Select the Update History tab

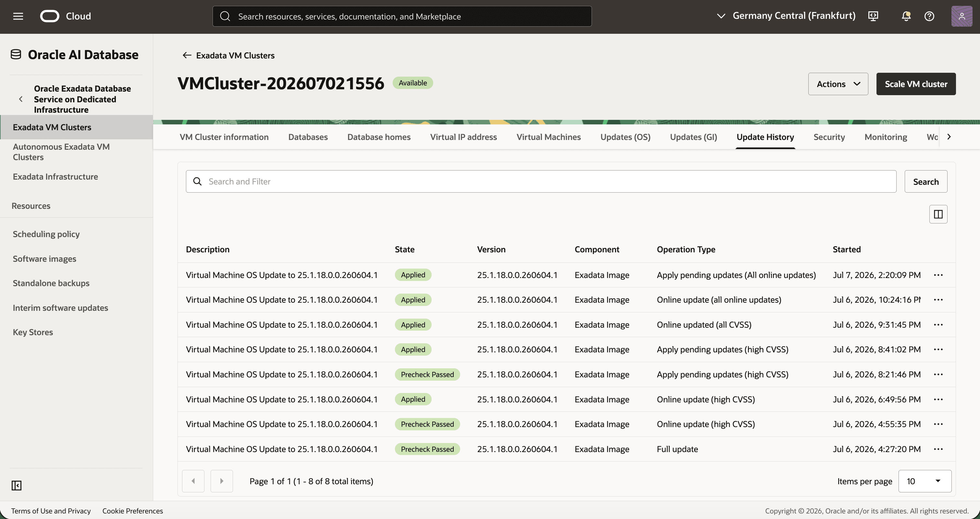click(x=765, y=137)
